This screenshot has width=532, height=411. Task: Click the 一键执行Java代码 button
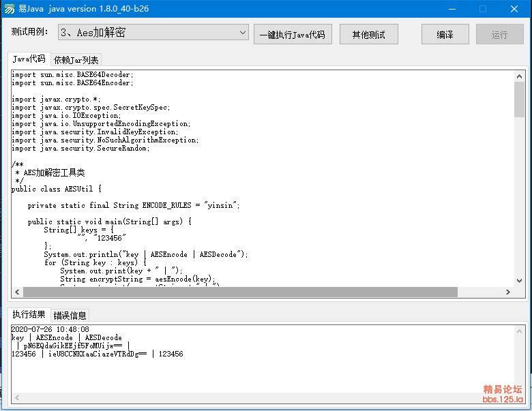pyautogui.click(x=293, y=35)
